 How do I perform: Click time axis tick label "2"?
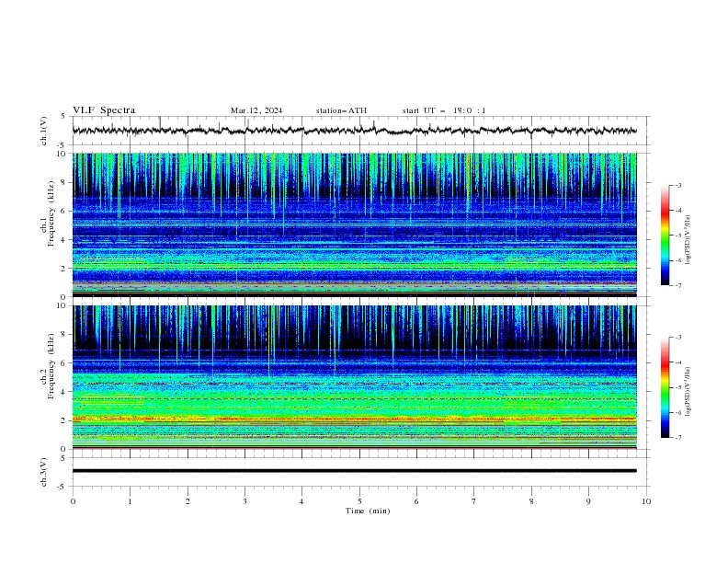[188, 501]
